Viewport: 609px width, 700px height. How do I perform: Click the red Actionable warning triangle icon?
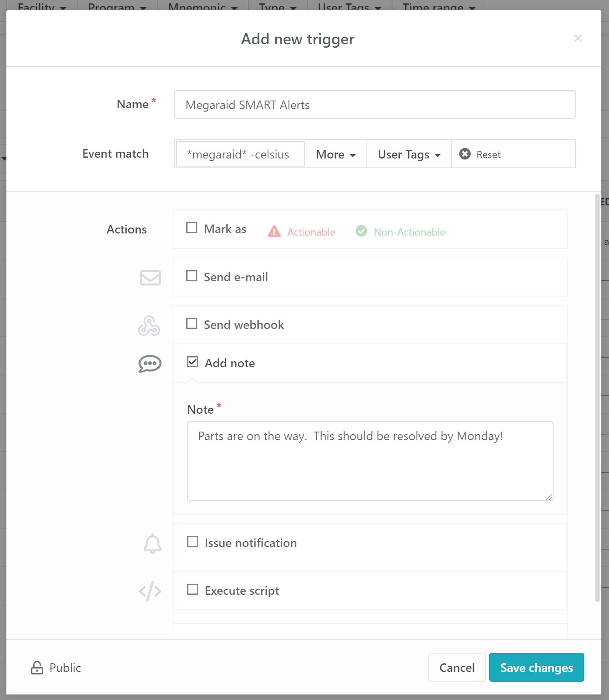click(x=274, y=231)
